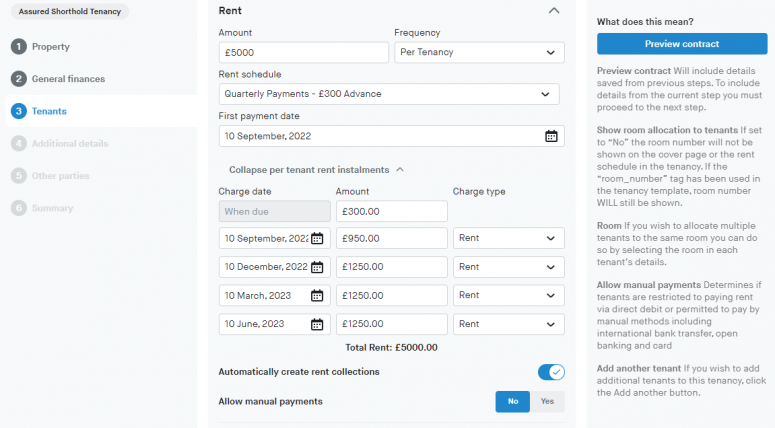Open Charge type dropdown for September instalment
Screen dimensions: 775x428
pyautogui.click(x=508, y=239)
